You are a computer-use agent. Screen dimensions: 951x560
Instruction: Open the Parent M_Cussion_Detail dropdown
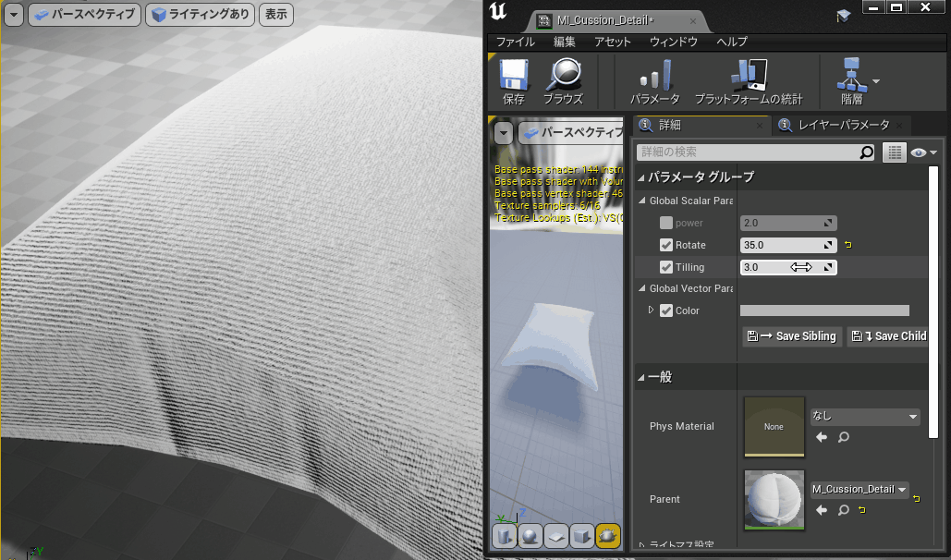point(860,489)
